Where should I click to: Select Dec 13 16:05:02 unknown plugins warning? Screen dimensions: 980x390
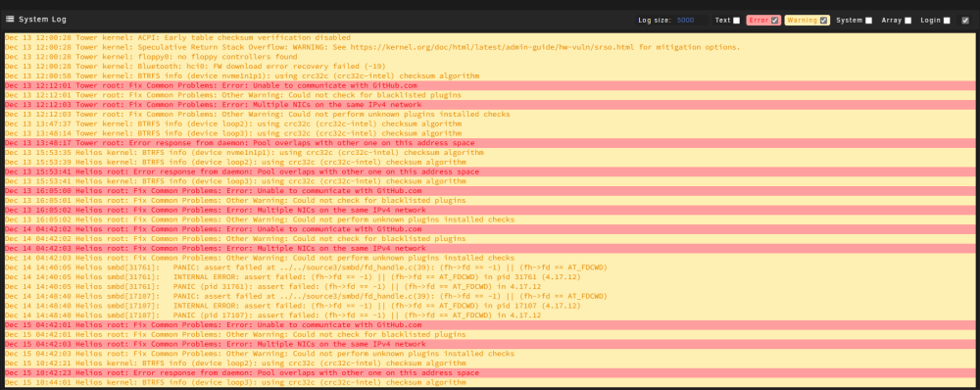(x=489, y=219)
